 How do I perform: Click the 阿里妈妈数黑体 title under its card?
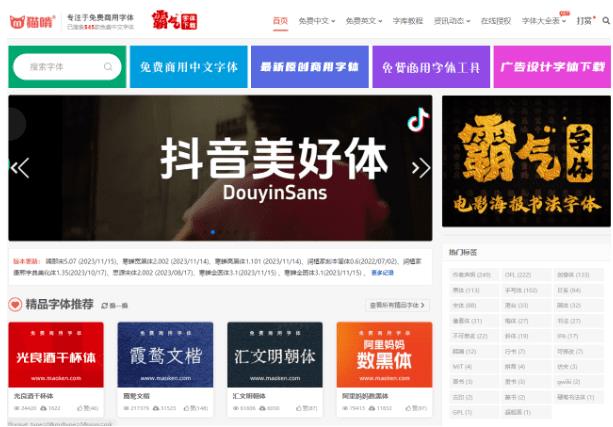(x=365, y=396)
